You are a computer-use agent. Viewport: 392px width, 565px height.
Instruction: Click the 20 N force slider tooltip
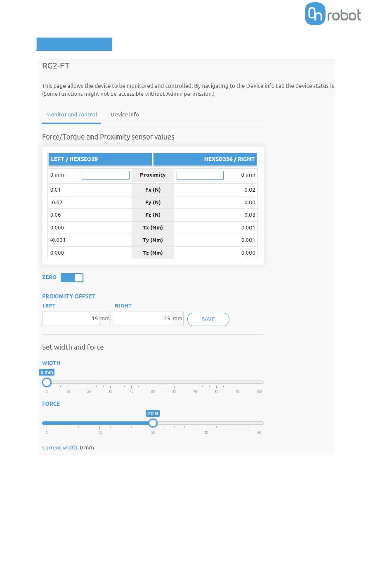pyautogui.click(x=153, y=413)
